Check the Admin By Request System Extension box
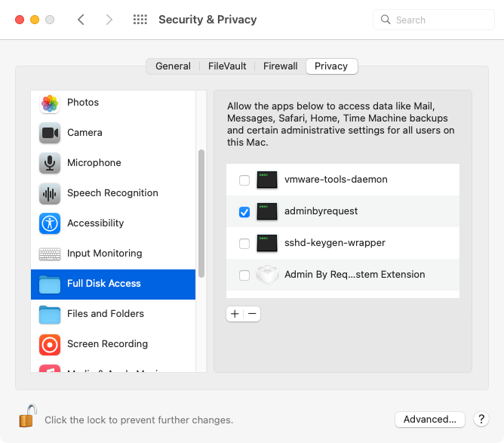Viewport: 504px width, 443px height. (x=244, y=275)
